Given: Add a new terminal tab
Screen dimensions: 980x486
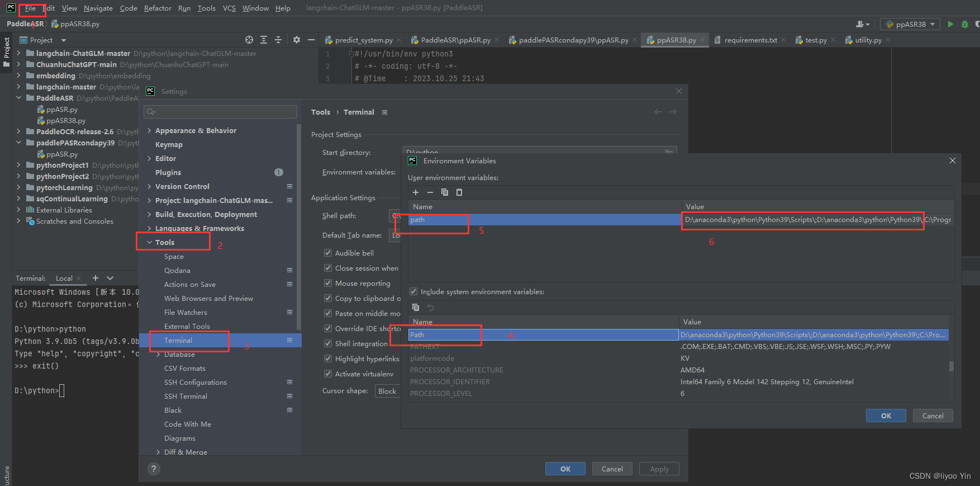Looking at the screenshot, I should [96, 278].
